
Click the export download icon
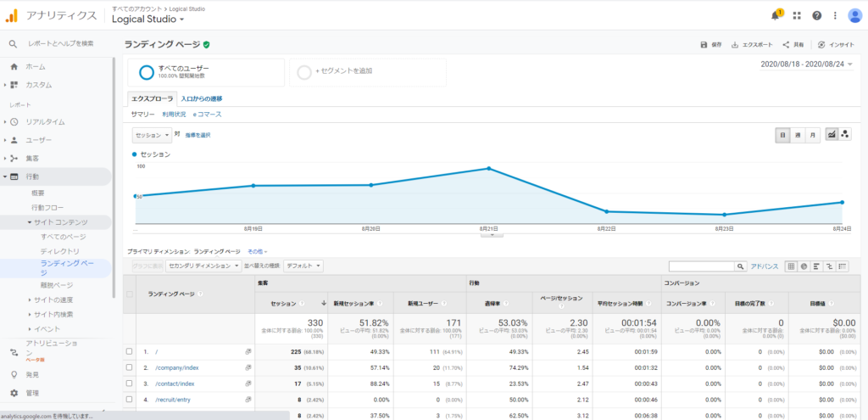tap(735, 45)
